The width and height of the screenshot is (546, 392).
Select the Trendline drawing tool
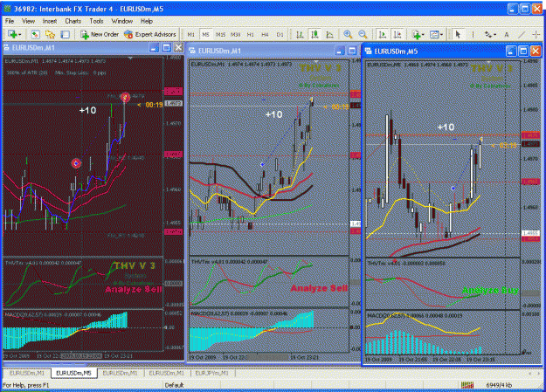[522, 34]
